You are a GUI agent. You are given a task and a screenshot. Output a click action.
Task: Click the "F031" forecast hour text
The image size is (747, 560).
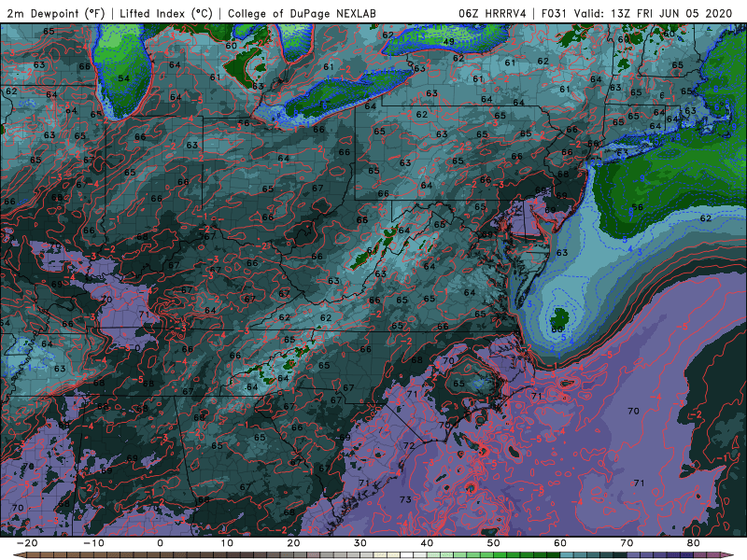(554, 13)
